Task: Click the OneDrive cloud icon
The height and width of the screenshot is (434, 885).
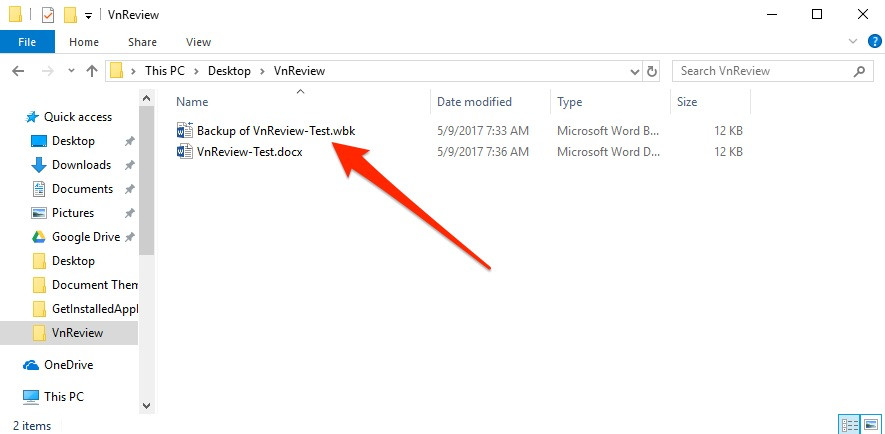Action: pos(31,365)
